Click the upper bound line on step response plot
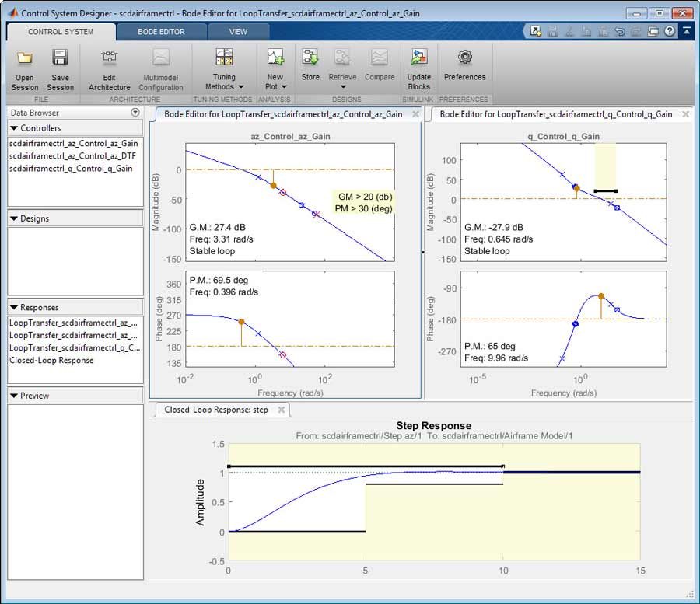700x604 pixels. pyautogui.click(x=366, y=466)
